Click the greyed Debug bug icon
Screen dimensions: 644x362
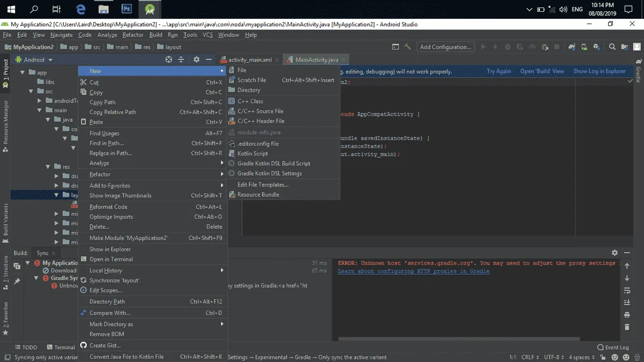point(508,47)
